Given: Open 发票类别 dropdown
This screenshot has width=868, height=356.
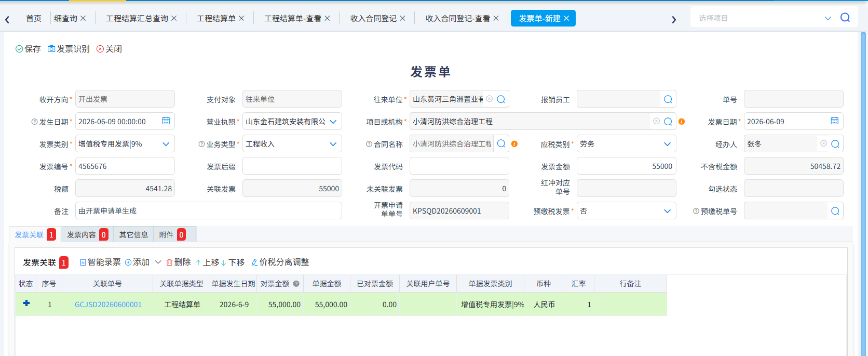Looking at the screenshot, I should point(166,144).
